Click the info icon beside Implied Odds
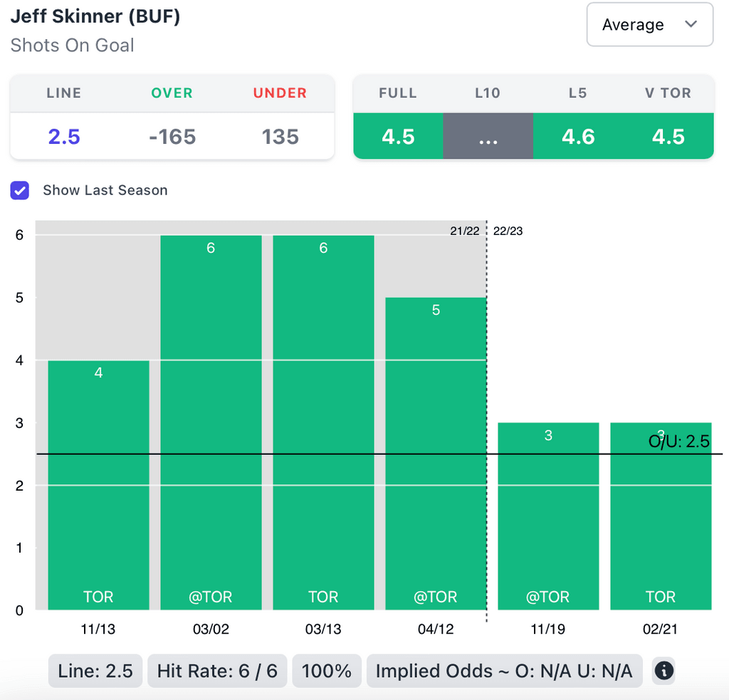Image resolution: width=729 pixels, height=700 pixels. pos(664,670)
